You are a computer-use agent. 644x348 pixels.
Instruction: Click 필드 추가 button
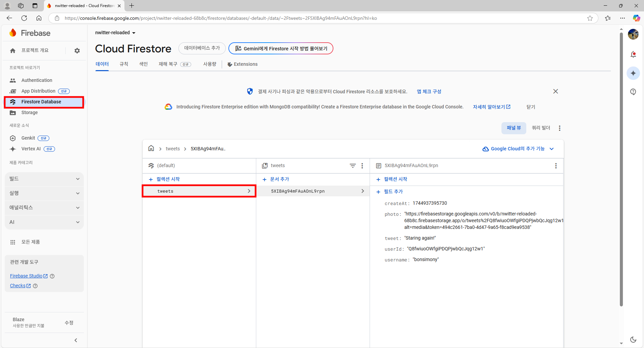pyautogui.click(x=389, y=192)
